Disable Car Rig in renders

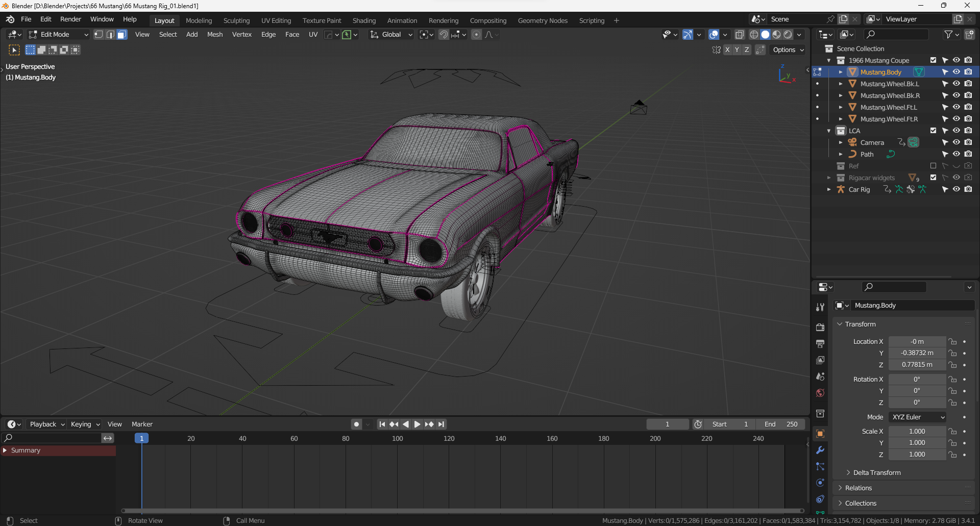point(968,189)
